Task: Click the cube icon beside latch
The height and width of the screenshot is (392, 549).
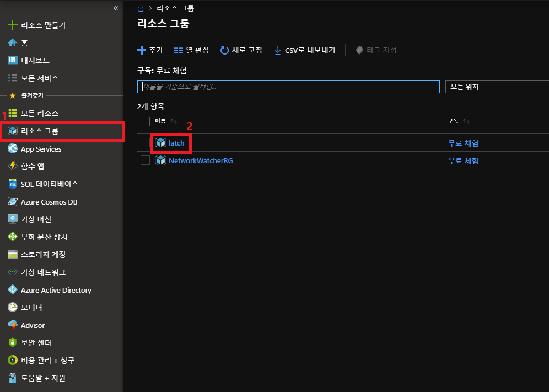Action: tap(160, 143)
